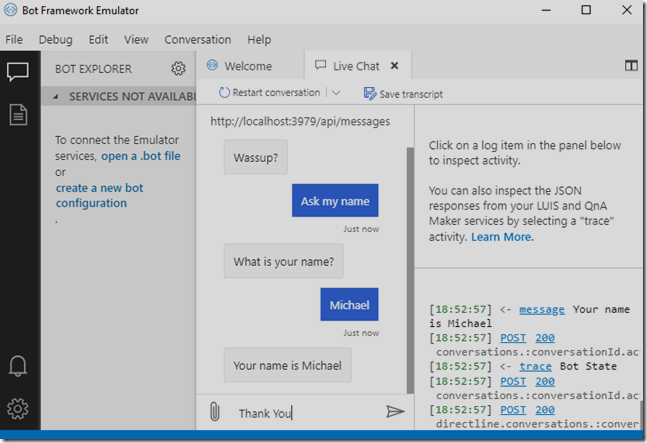
Task: Click the 200 status link after trace line
Action: [x=545, y=382]
